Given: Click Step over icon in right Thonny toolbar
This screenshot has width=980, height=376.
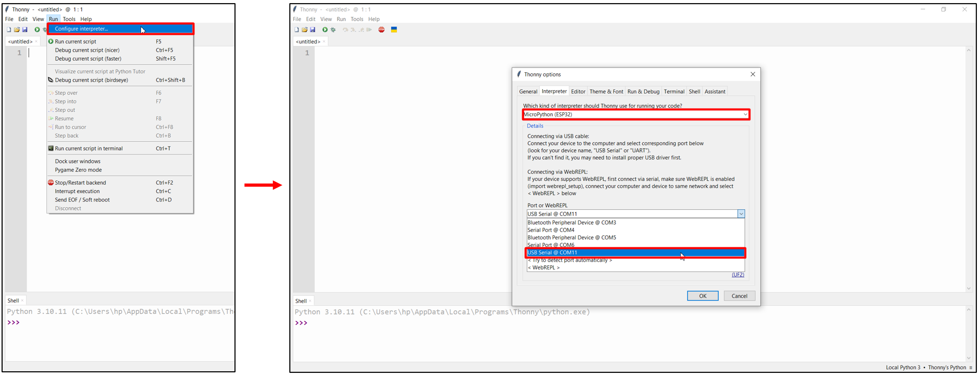Looking at the screenshot, I should point(345,30).
